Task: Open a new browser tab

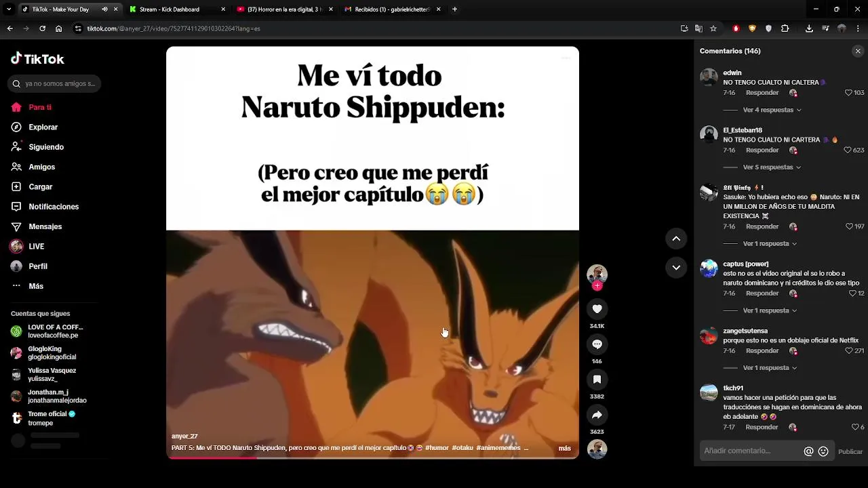Action: click(454, 9)
